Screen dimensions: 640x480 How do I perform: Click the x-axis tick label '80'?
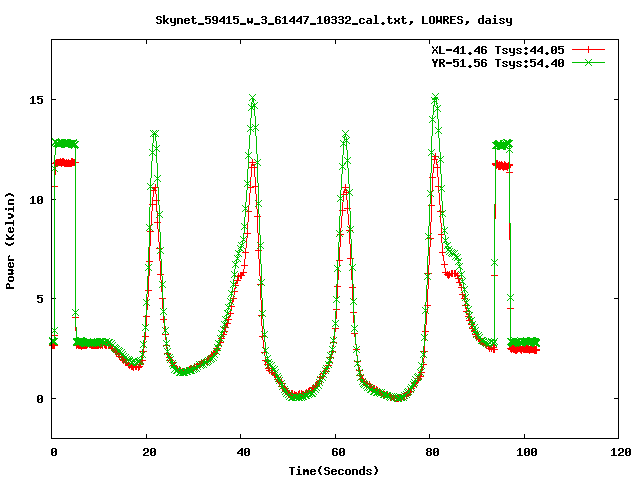433,452
